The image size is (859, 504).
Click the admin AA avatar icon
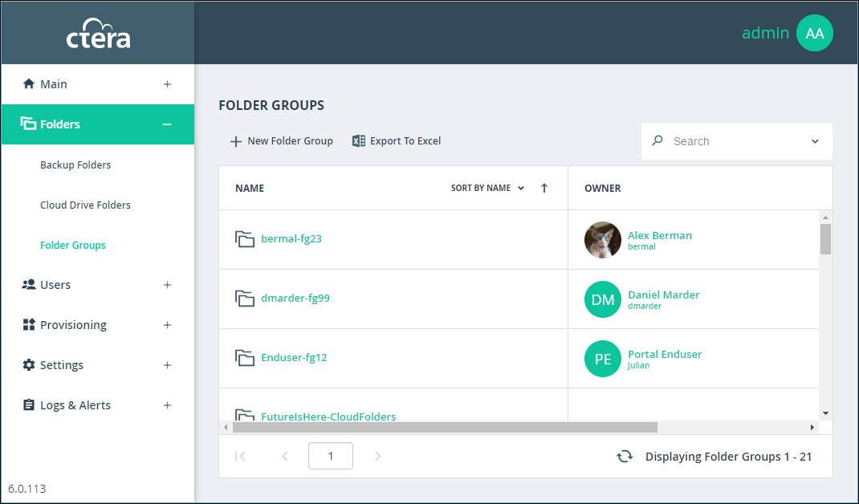tap(814, 33)
